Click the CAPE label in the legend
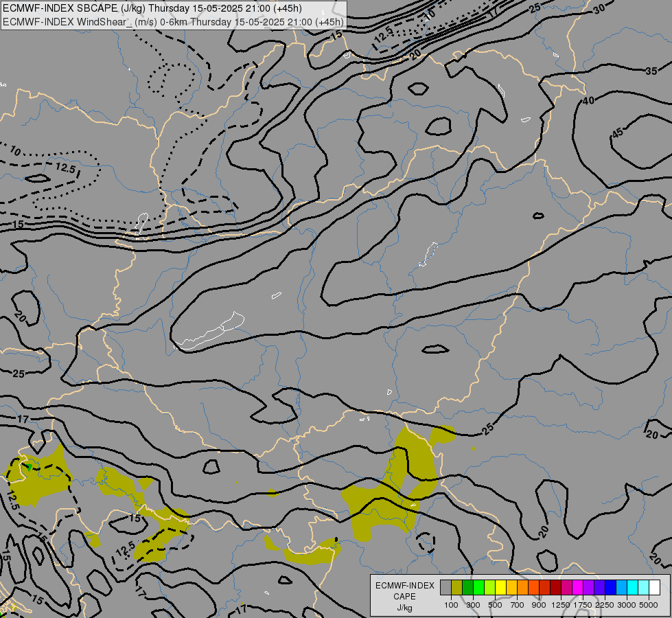672x618 pixels. point(404,597)
